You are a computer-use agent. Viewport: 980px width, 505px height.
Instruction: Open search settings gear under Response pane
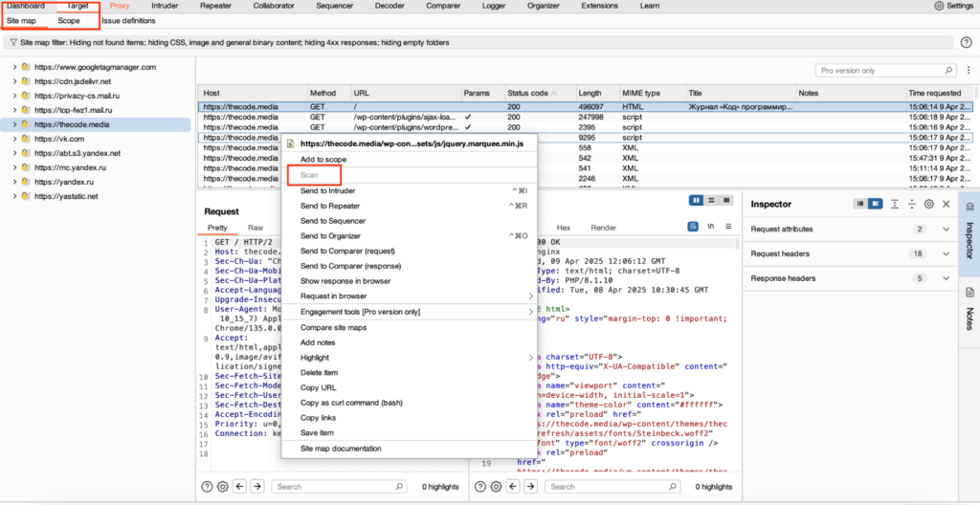(496, 486)
